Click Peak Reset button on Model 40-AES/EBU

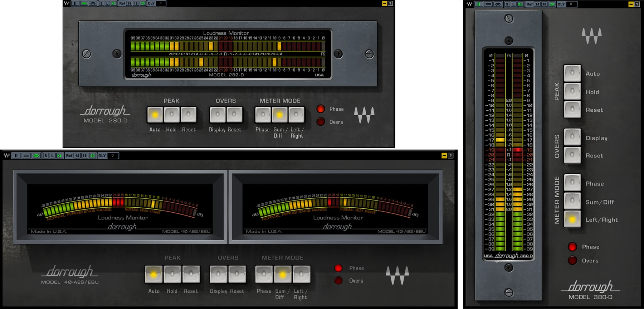[x=191, y=274]
